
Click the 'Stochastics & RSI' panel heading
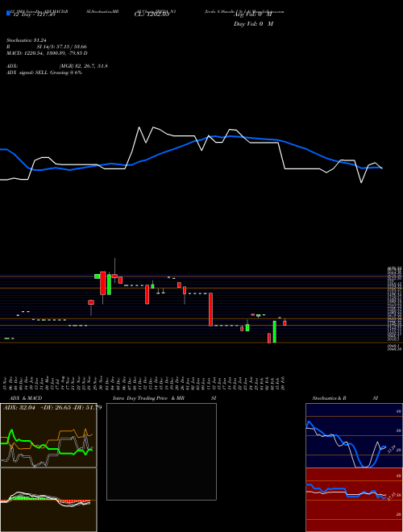tap(345, 398)
